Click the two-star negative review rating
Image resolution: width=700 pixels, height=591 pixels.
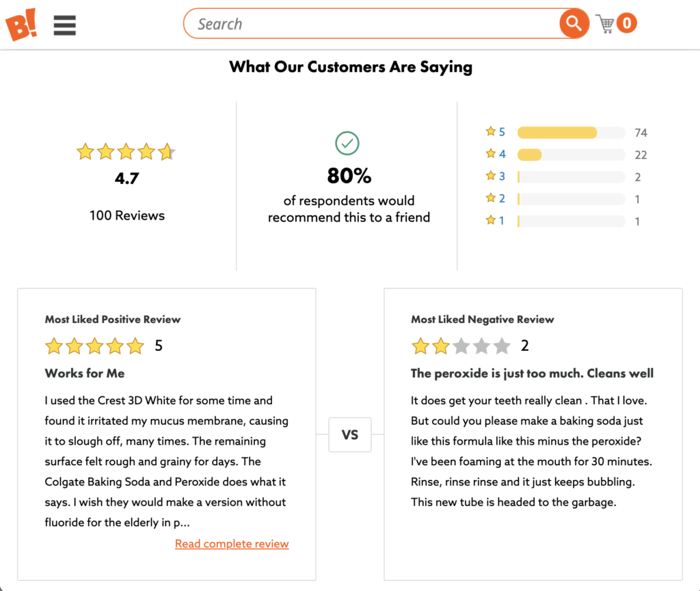point(461,346)
